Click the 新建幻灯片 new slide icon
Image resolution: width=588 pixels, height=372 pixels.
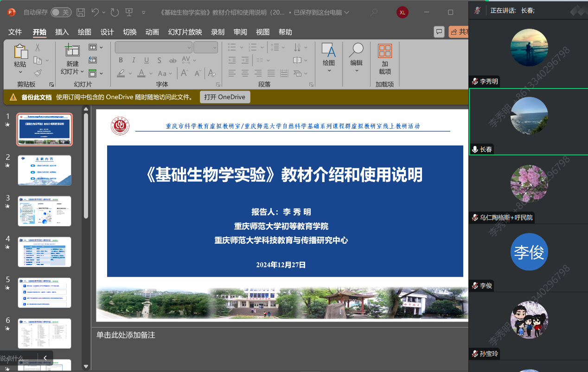click(x=72, y=51)
